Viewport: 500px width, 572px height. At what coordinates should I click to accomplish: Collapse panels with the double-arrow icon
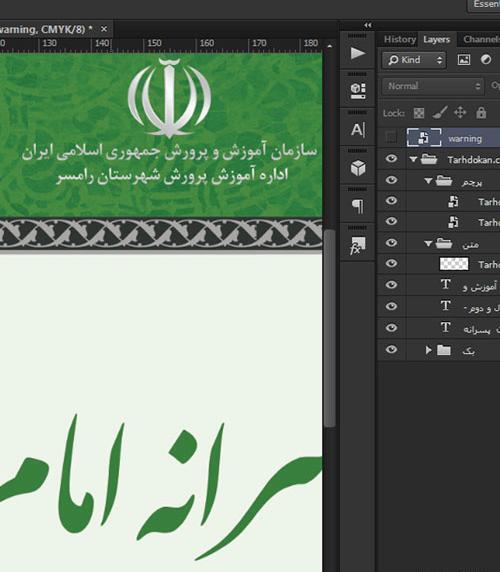click(x=368, y=25)
